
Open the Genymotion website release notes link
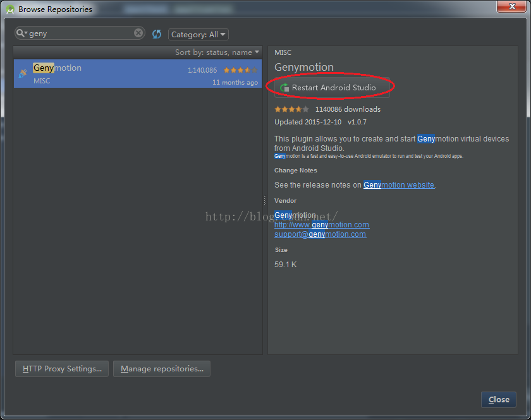(399, 185)
